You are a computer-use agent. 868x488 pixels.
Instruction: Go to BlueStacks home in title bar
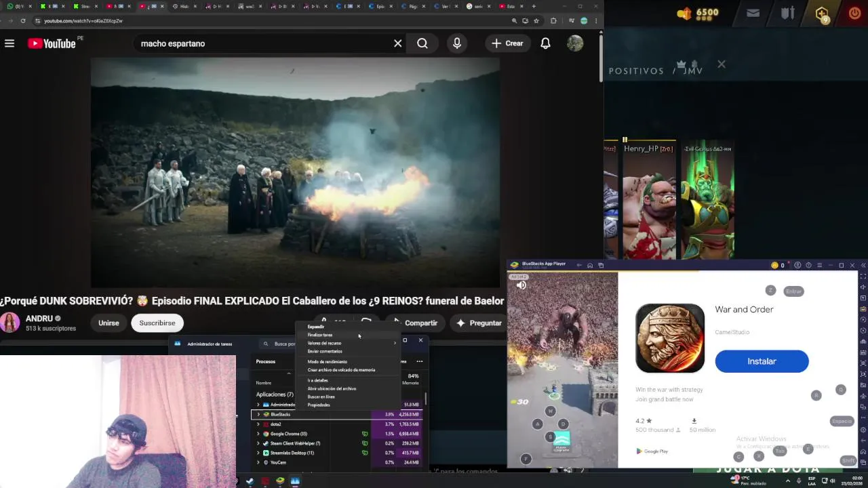590,265
